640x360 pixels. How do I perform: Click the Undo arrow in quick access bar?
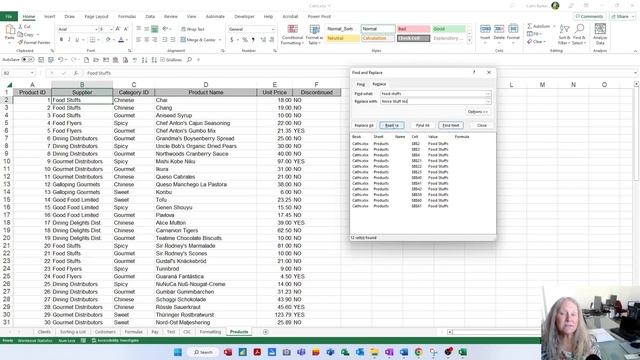[x=60, y=60]
